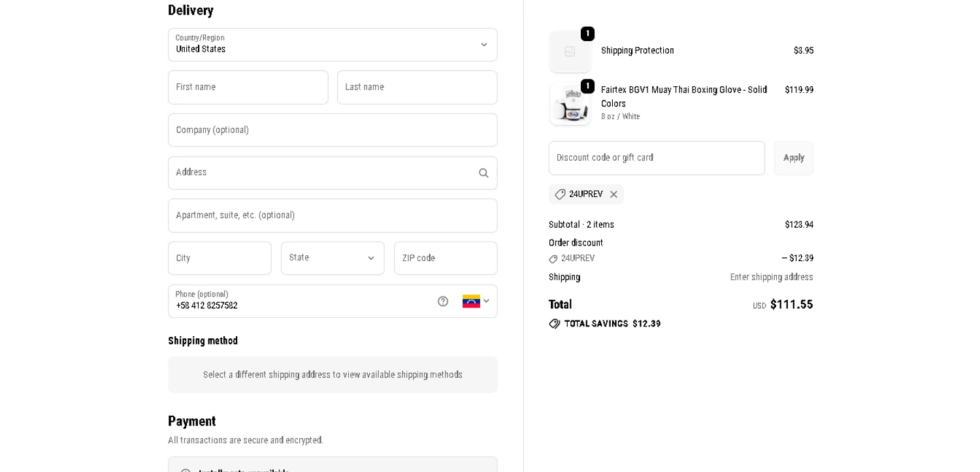The height and width of the screenshot is (472, 980).
Task: Click the 24UPREV discount tag icon
Action: [560, 194]
